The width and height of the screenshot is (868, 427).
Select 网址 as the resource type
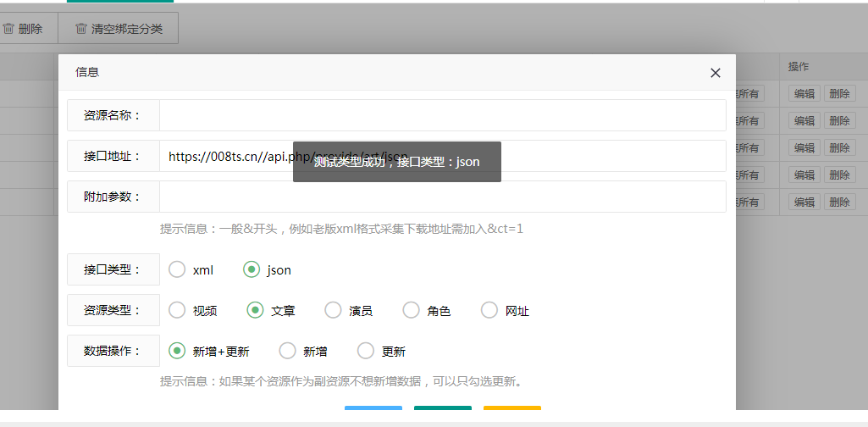click(x=489, y=310)
